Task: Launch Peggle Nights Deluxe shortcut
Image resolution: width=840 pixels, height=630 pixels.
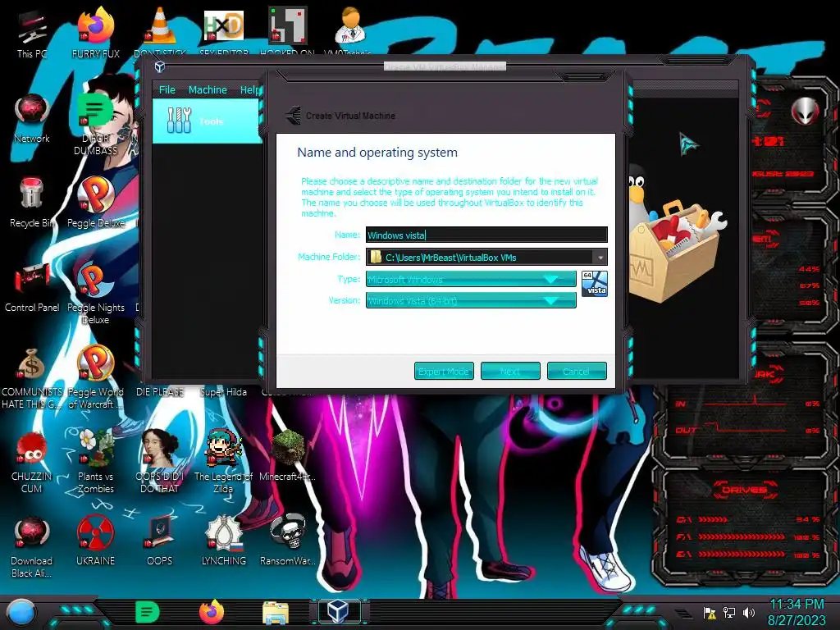Action: [x=96, y=294]
